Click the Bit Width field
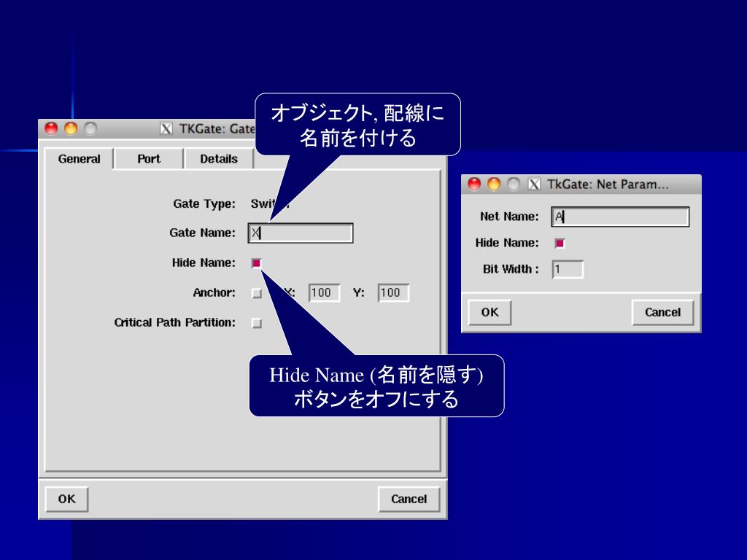Image resolution: width=747 pixels, height=560 pixels. click(568, 270)
